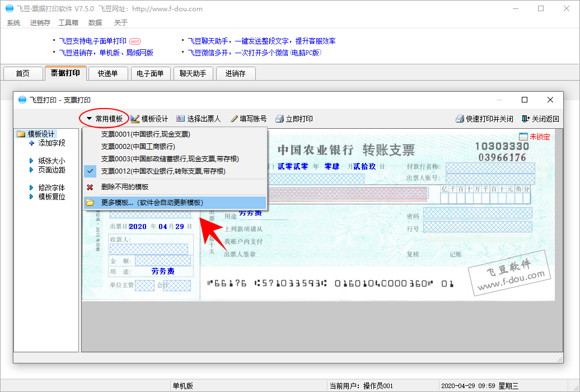This screenshot has height=392, width=580.
Task: Click the 金额 field on cheque stub
Action: click(x=163, y=260)
